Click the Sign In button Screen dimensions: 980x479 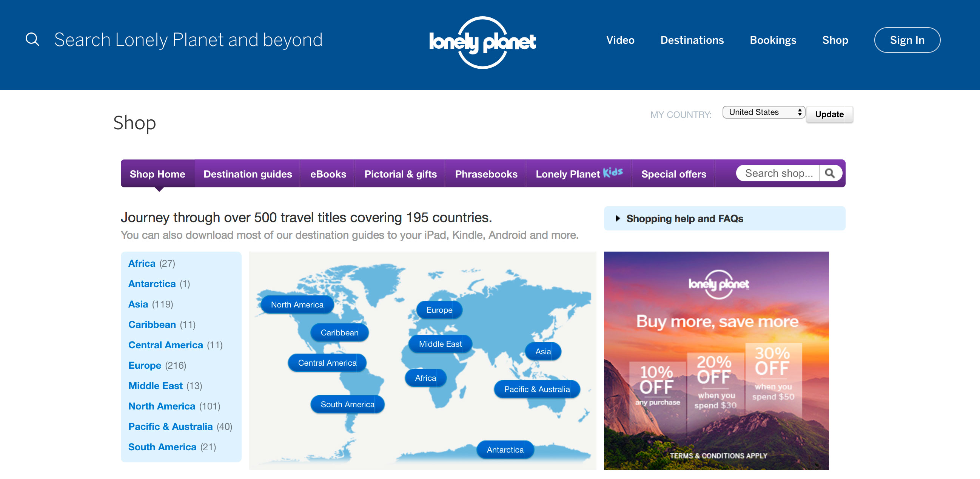coord(907,40)
